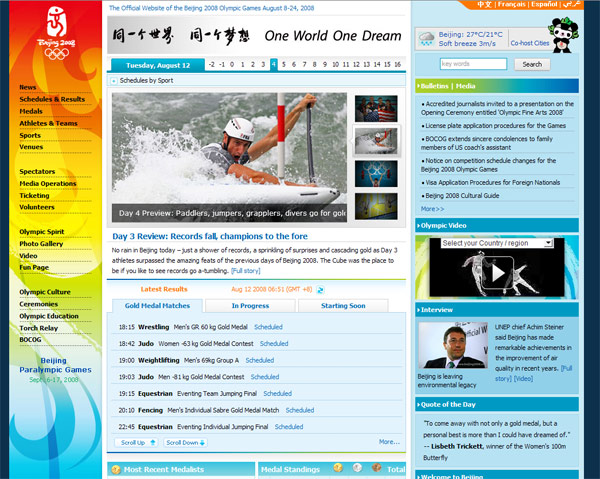Screen dimensions: 600x479
Task: Click the panda mascot image
Action: tap(563, 35)
